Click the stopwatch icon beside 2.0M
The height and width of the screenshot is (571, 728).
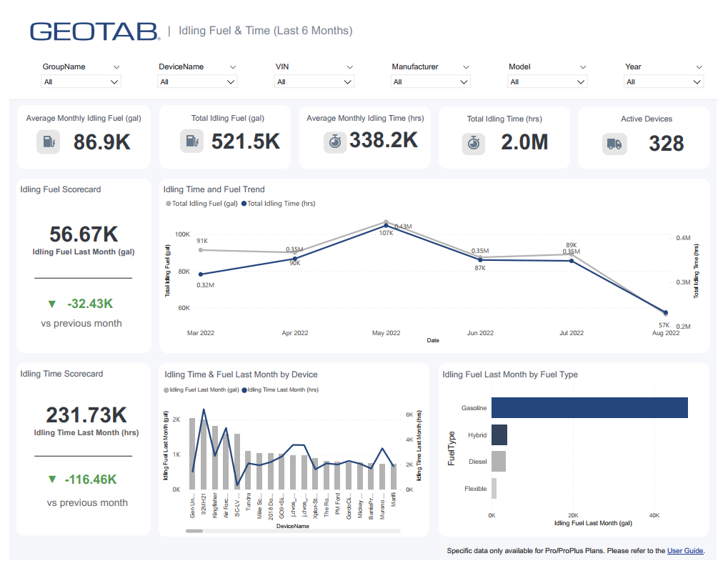(473, 143)
